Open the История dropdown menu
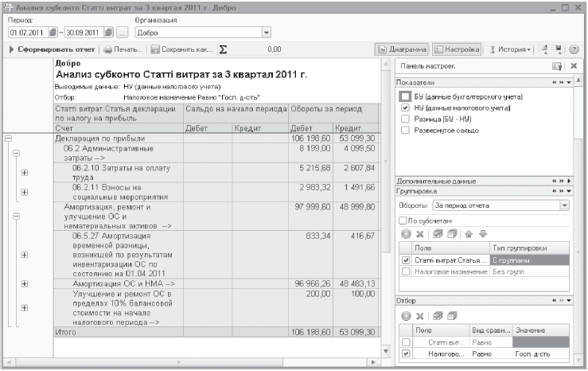 pos(510,49)
